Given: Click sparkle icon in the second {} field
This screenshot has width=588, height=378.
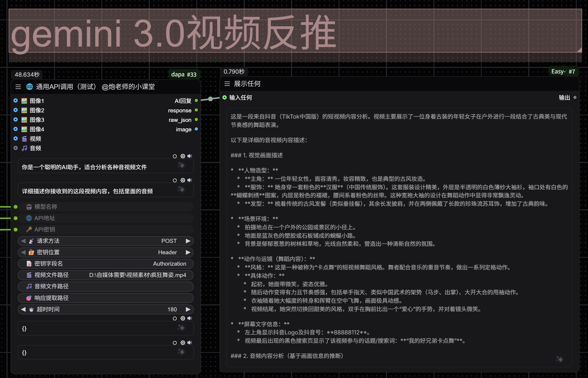Looking at the screenshot, I should [181, 352].
